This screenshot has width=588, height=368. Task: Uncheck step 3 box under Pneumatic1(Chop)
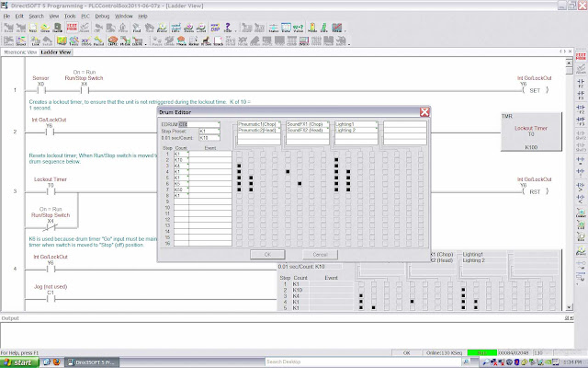tap(239, 166)
